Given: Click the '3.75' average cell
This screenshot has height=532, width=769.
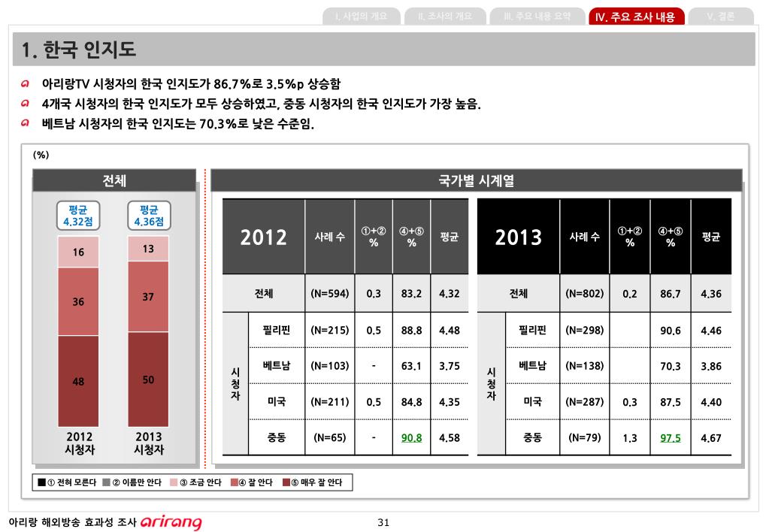Looking at the screenshot, I should [x=450, y=366].
